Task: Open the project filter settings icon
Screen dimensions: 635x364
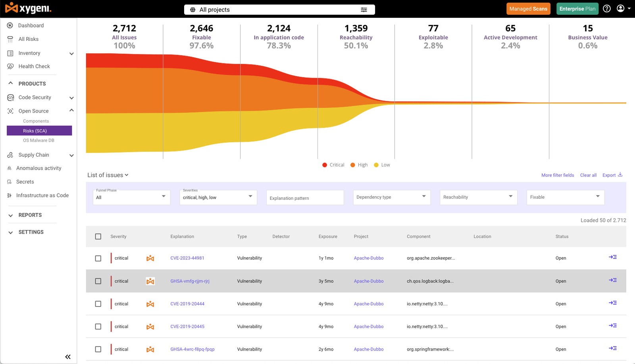Action: [x=364, y=10]
